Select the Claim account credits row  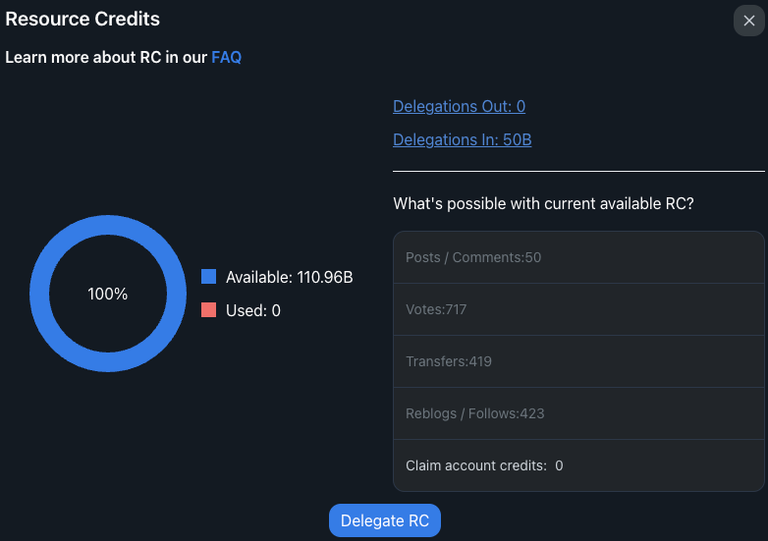click(578, 465)
